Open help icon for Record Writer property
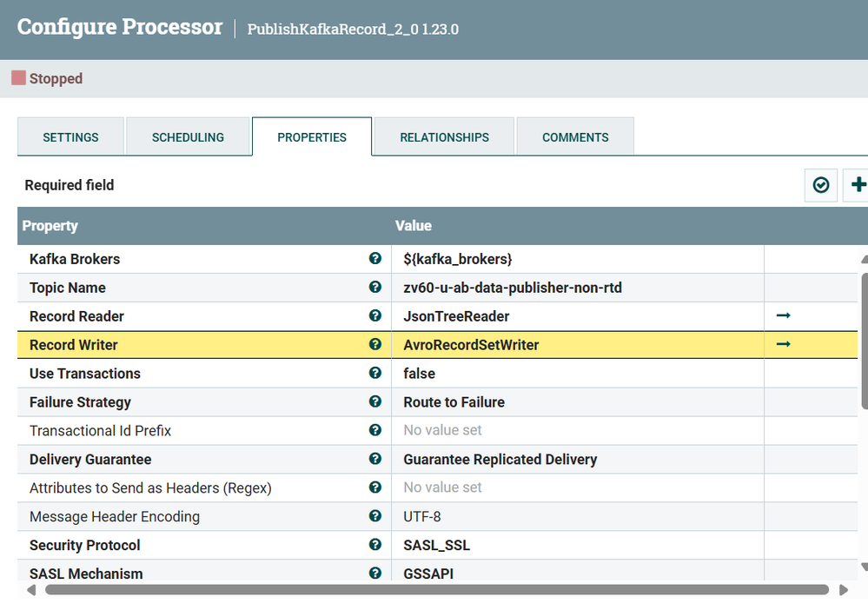 click(374, 344)
